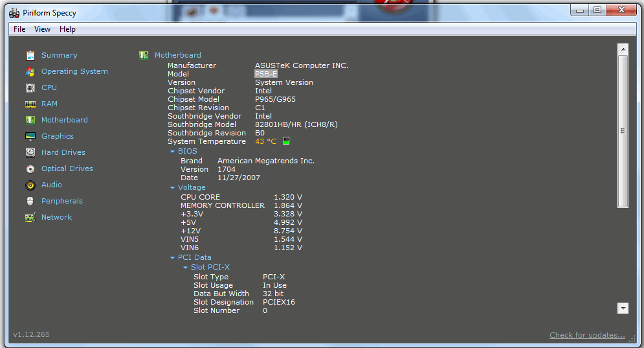Image resolution: width=644 pixels, height=348 pixels.
Task: Click the Network card icon
Action: tap(30, 218)
